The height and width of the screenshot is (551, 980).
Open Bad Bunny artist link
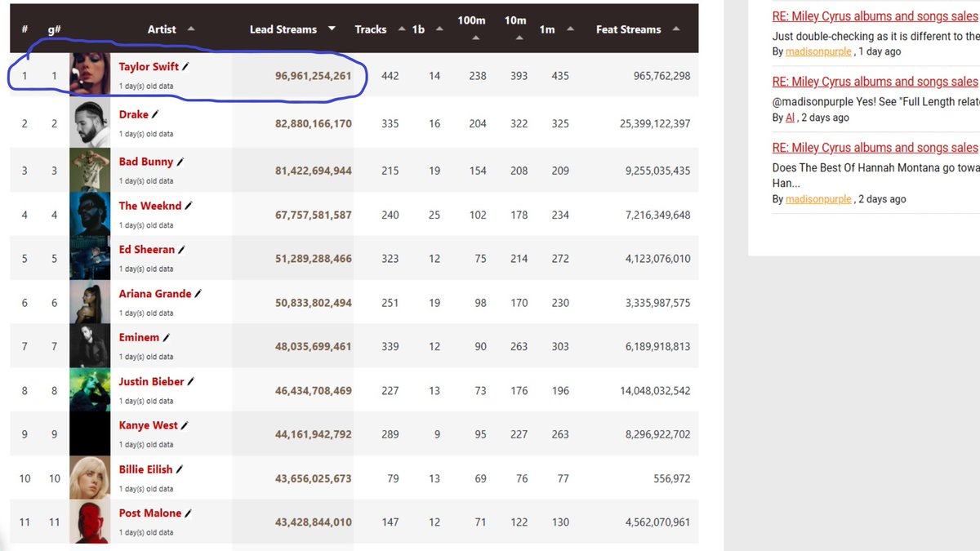(x=146, y=162)
